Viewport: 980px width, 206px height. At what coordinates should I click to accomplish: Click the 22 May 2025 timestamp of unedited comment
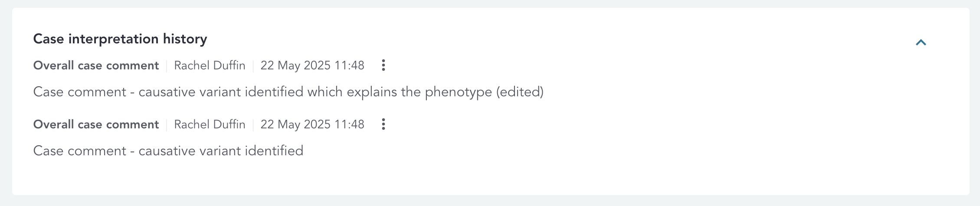pyautogui.click(x=312, y=124)
